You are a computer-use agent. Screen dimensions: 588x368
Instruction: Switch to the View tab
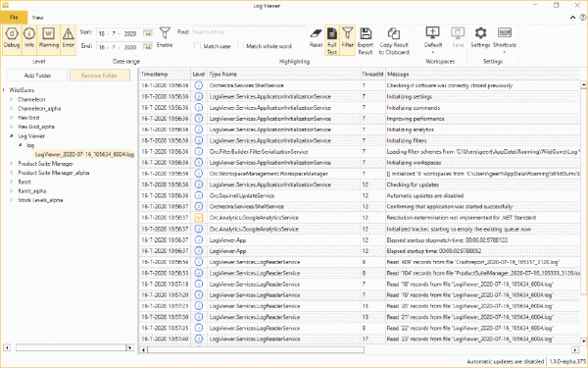click(37, 18)
